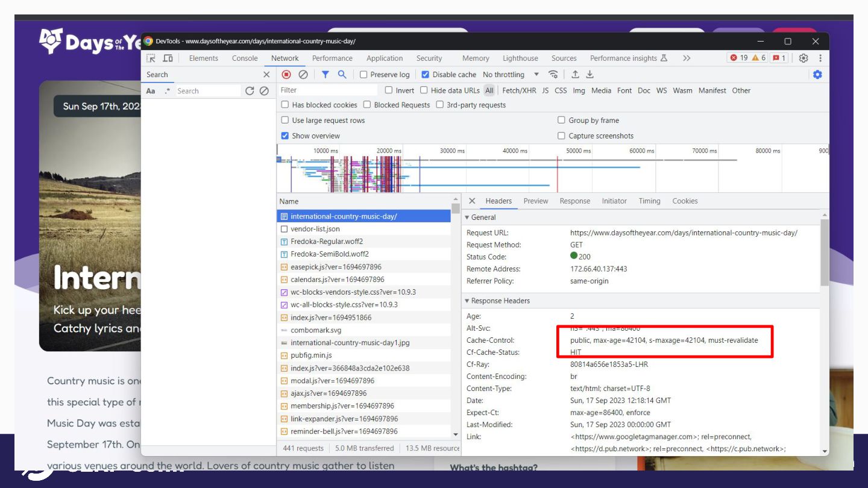Open DevTools settings gear

[804, 58]
